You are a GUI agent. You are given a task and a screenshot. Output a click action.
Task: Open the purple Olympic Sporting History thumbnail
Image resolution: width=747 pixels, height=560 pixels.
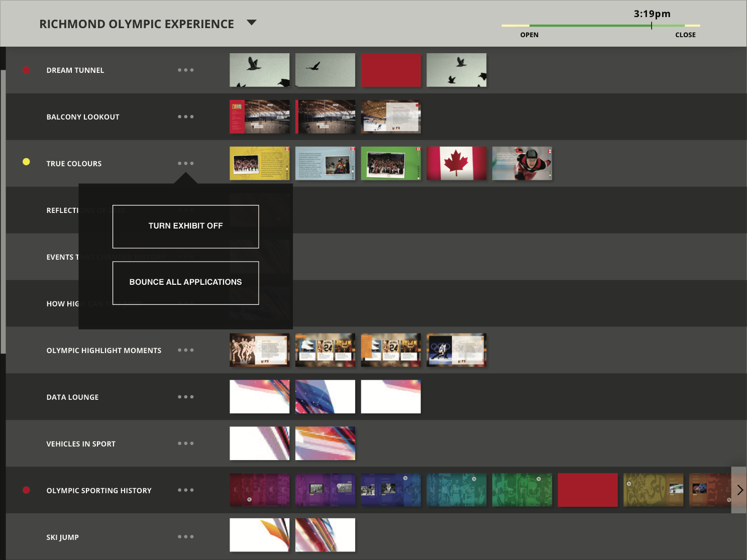[325, 490]
